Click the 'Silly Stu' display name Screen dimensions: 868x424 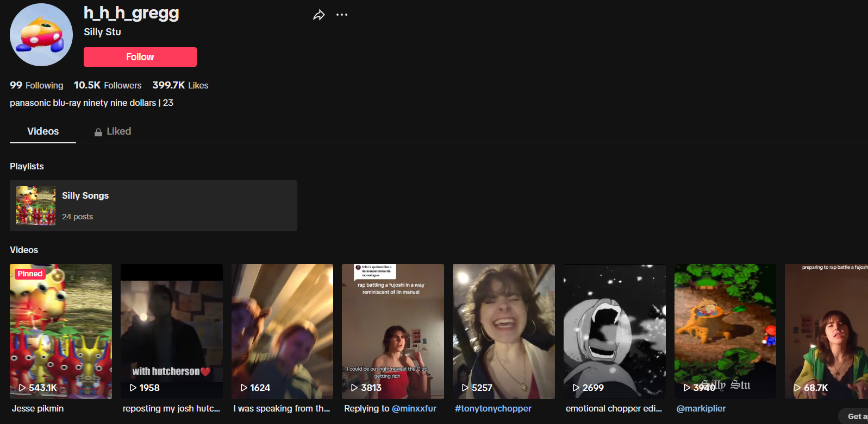pos(102,32)
